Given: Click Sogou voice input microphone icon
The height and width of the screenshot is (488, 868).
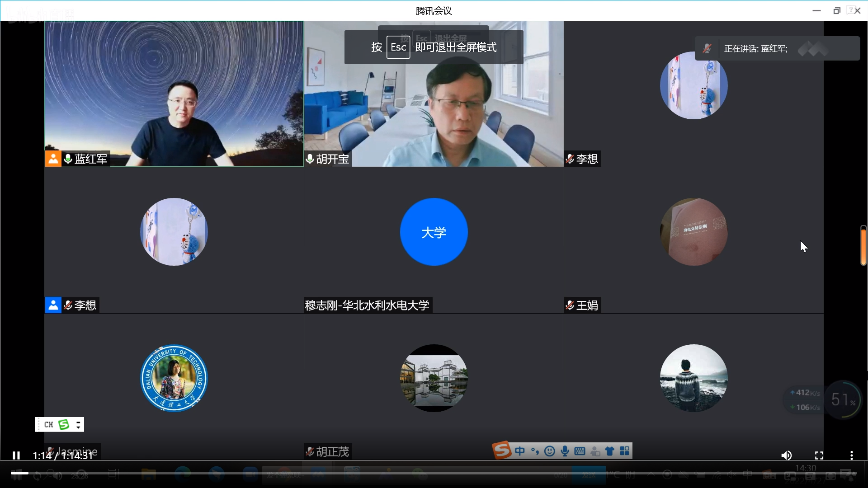Looking at the screenshot, I should (565, 451).
